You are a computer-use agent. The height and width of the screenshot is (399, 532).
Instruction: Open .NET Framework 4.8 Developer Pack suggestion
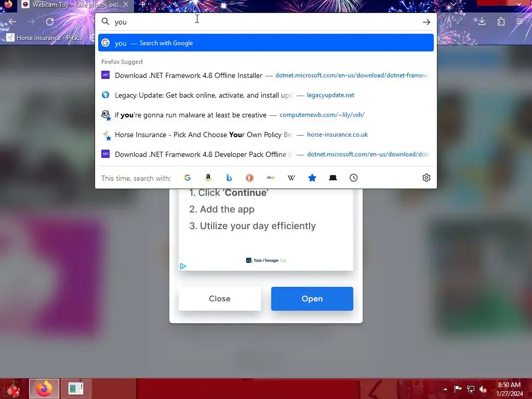pos(266,154)
